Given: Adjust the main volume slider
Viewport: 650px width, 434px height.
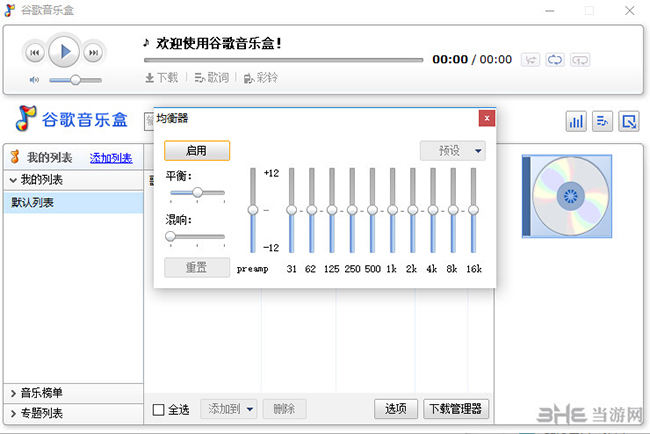Looking at the screenshot, I should click(x=75, y=80).
